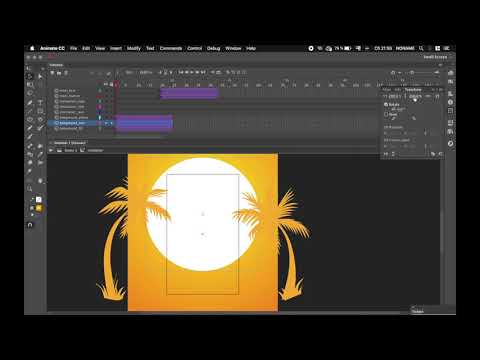The image size is (480, 360).
Task: Play the timeline animation
Action: 192,72
